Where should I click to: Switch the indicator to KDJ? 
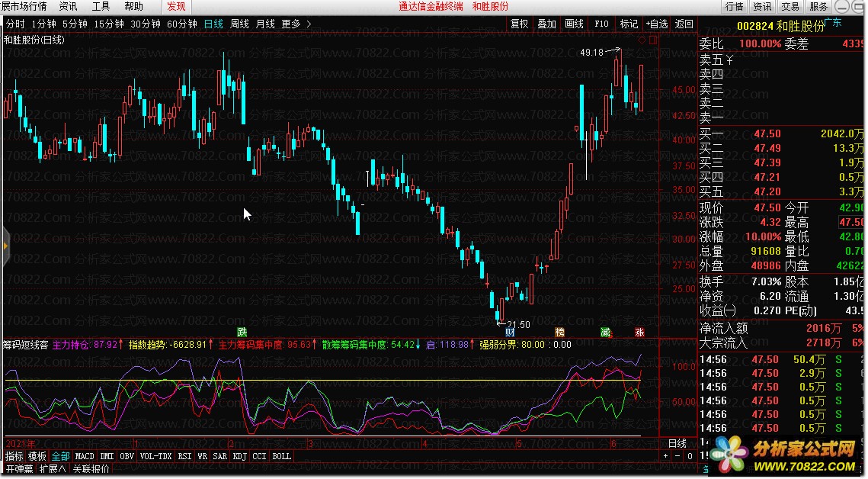pos(240,456)
